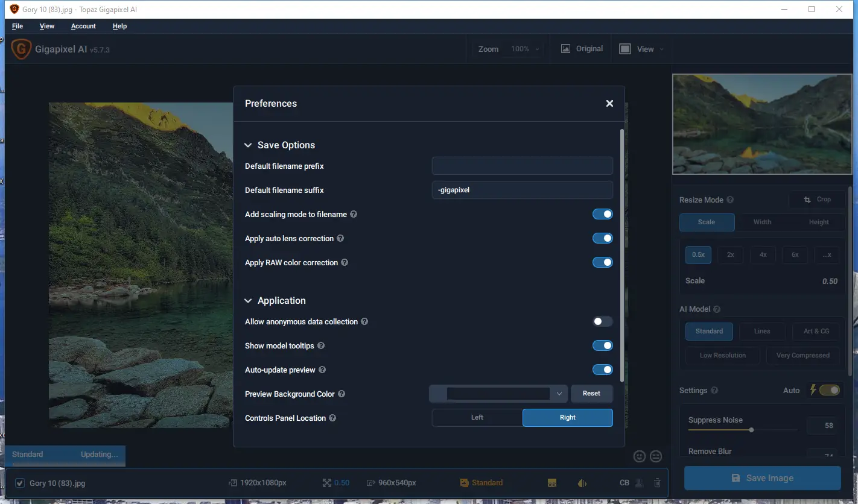Close the Preferences dialog
Viewport: 858px width, 504px height.
pyautogui.click(x=609, y=104)
